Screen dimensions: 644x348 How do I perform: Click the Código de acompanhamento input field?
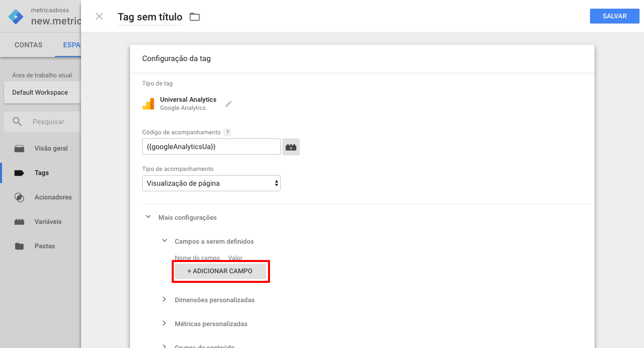click(211, 147)
